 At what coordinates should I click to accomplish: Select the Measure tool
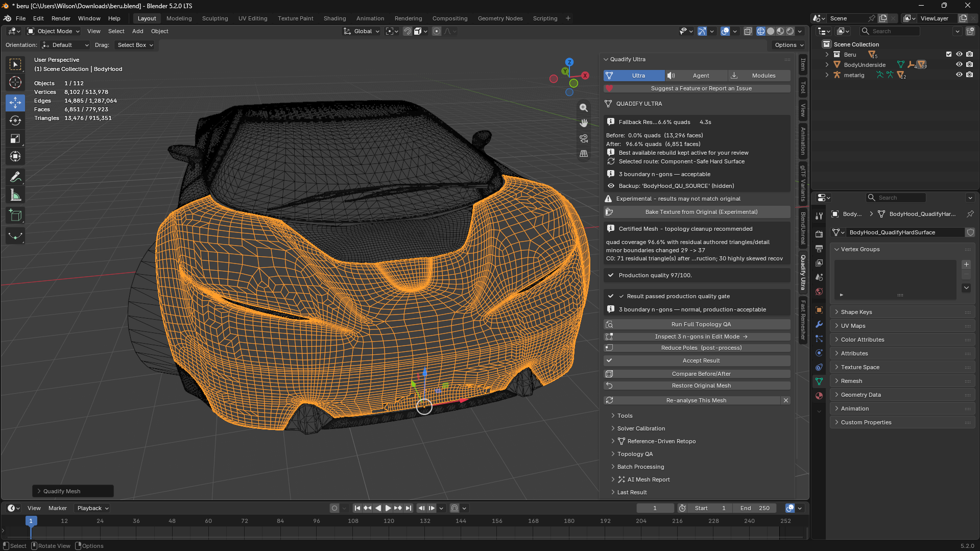(x=15, y=195)
